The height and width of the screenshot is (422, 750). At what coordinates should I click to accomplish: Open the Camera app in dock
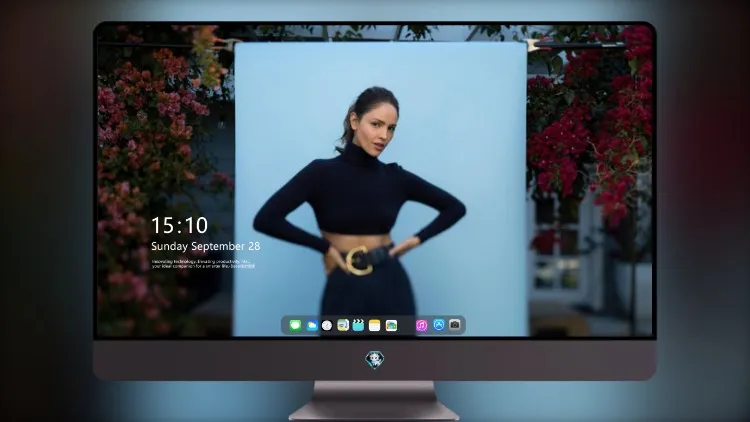454,325
